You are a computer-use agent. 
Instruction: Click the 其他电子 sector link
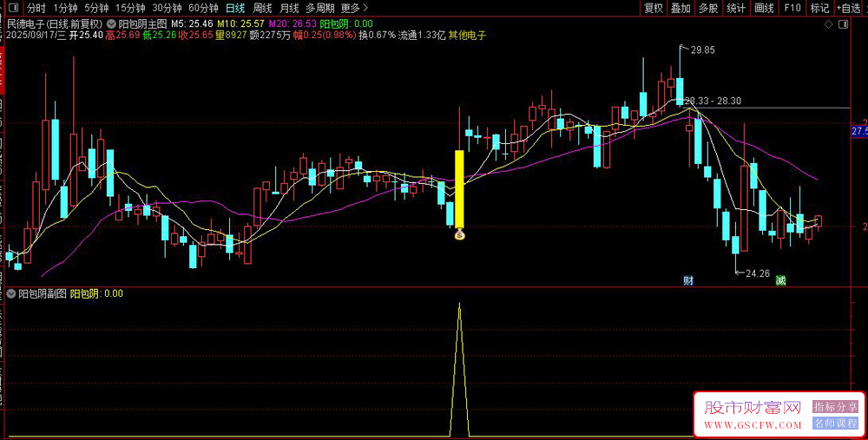coord(467,36)
